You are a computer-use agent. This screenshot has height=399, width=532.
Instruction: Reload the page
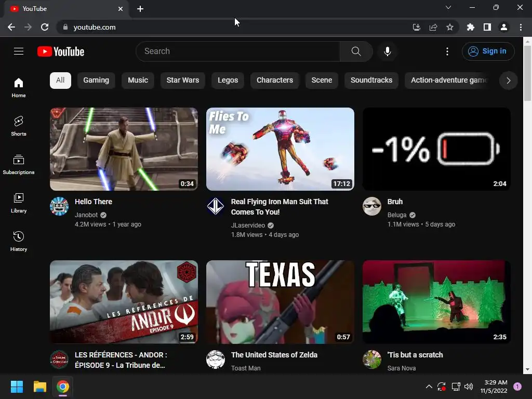(45, 27)
